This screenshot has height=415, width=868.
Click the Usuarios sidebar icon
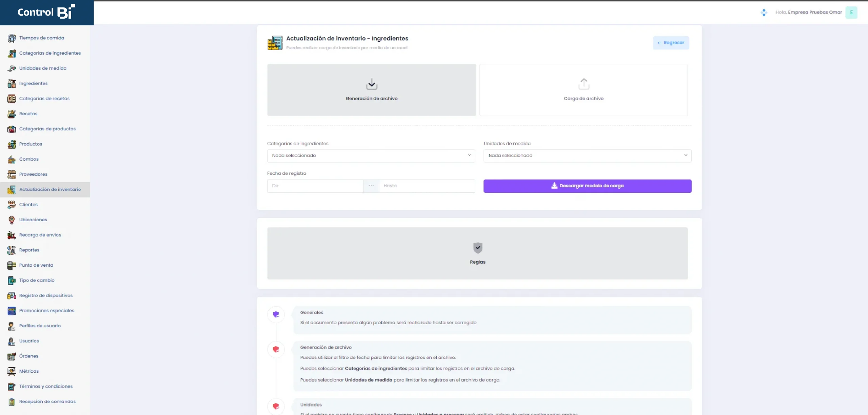coord(12,341)
